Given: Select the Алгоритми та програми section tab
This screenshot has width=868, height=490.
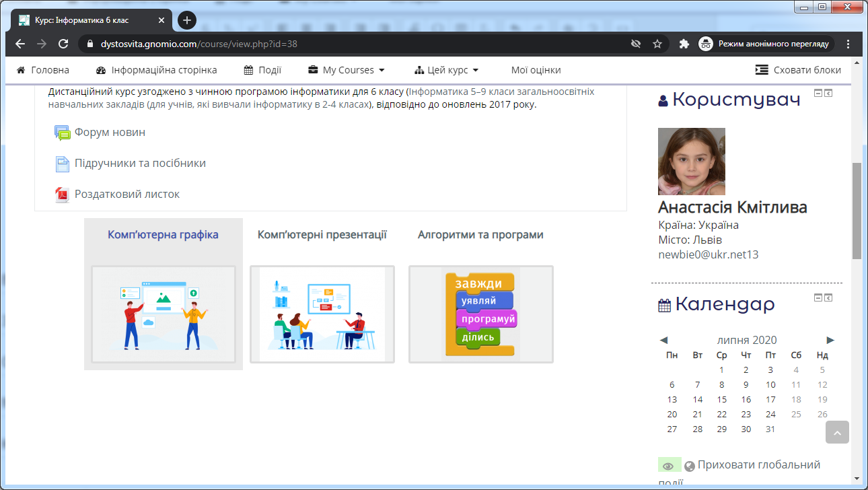Looking at the screenshot, I should point(480,235).
